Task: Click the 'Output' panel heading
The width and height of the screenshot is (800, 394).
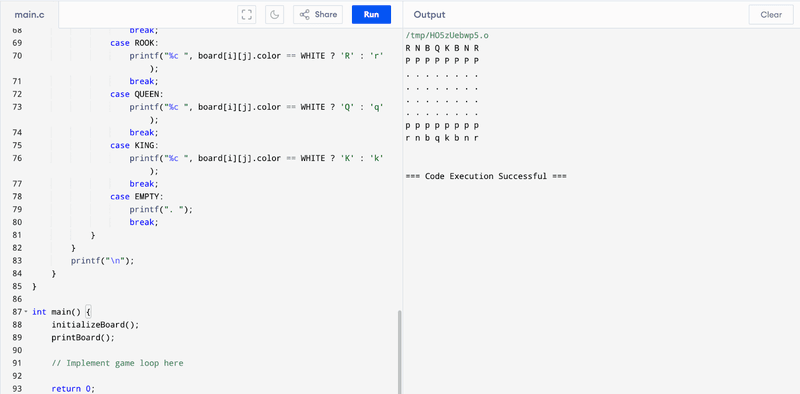Action: point(429,15)
